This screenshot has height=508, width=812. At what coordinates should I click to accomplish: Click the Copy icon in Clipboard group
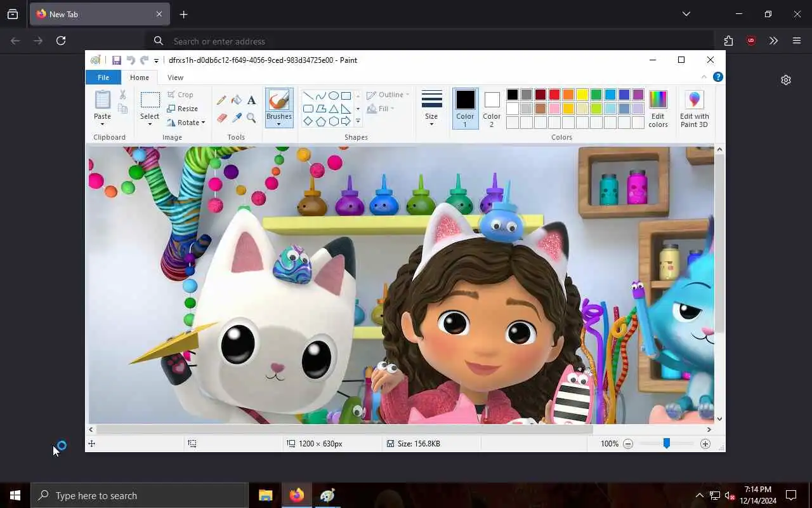tap(122, 109)
